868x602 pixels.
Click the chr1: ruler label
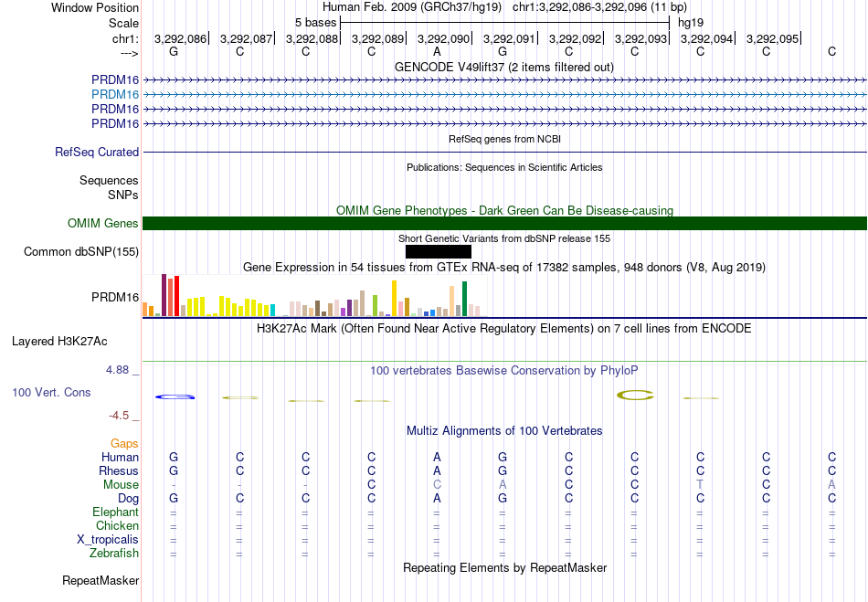click(126, 38)
